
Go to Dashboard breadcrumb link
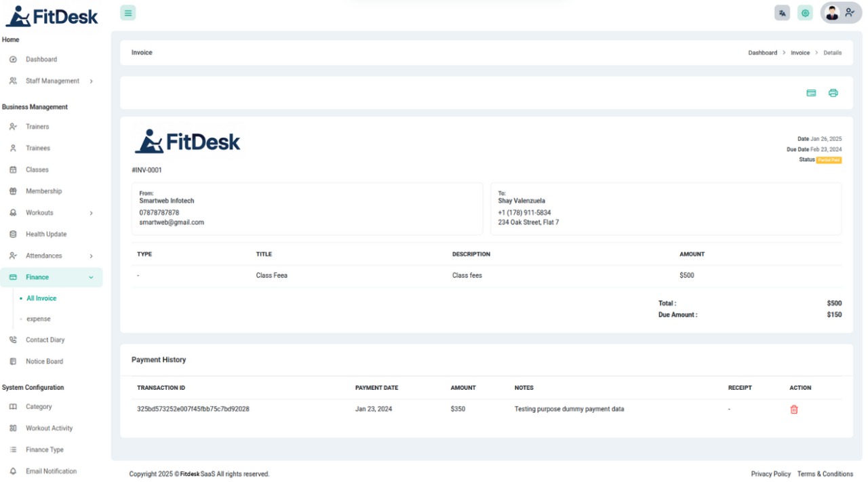pyautogui.click(x=762, y=53)
